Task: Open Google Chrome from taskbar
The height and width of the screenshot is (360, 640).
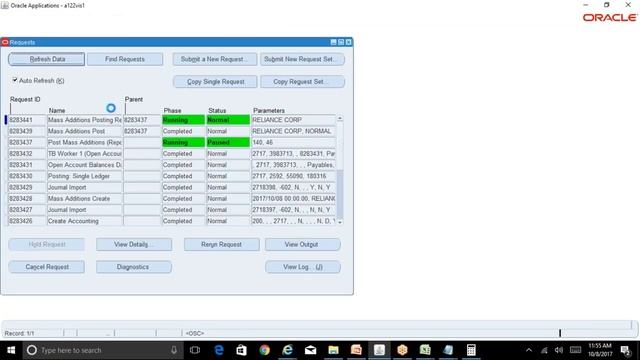Action: [x=264, y=350]
